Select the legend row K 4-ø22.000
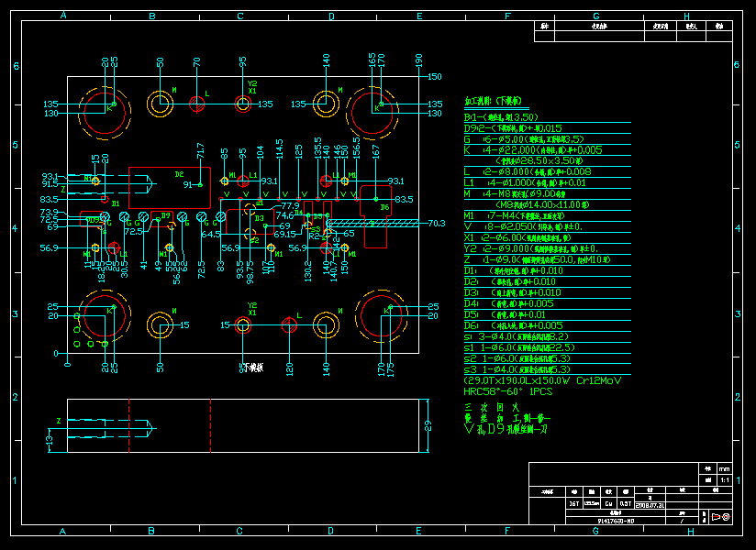The height and width of the screenshot is (550, 756). pyautogui.click(x=533, y=150)
